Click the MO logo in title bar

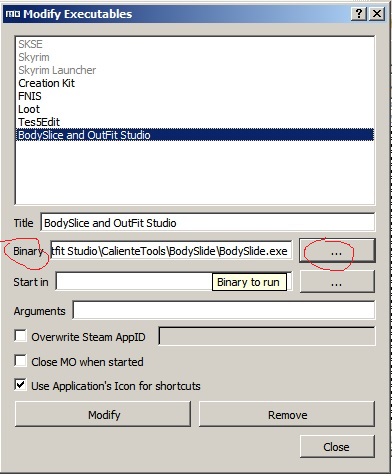[13, 14]
